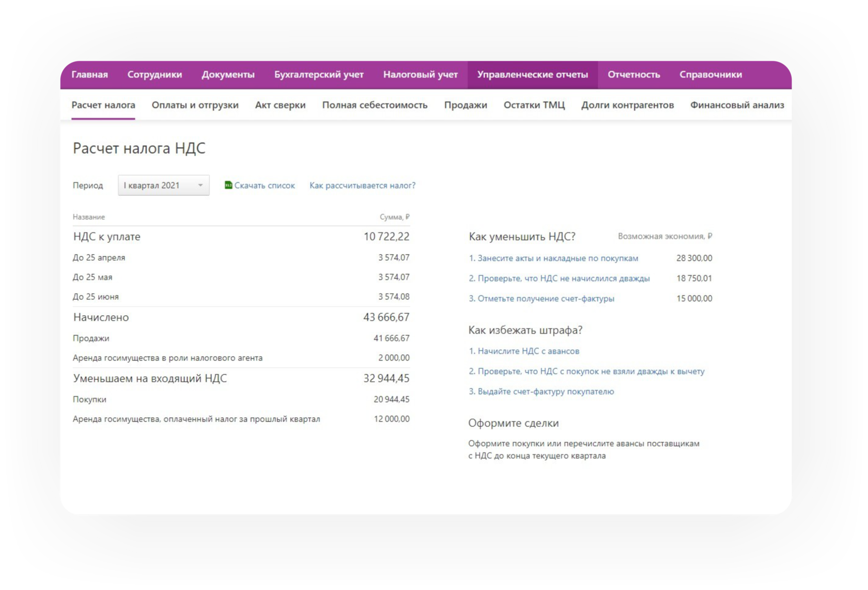
Task: Click the Как уменьшить НДС? heading
Action: [522, 237]
